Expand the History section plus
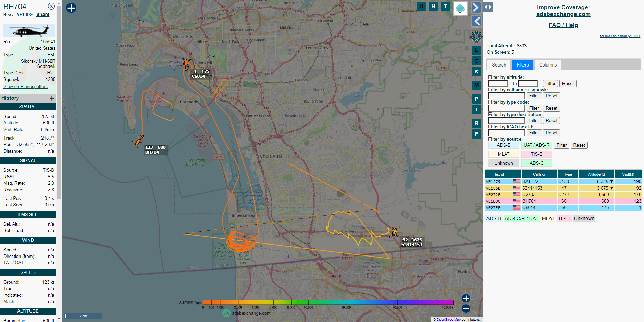This screenshot has height=322, width=644. click(52, 99)
